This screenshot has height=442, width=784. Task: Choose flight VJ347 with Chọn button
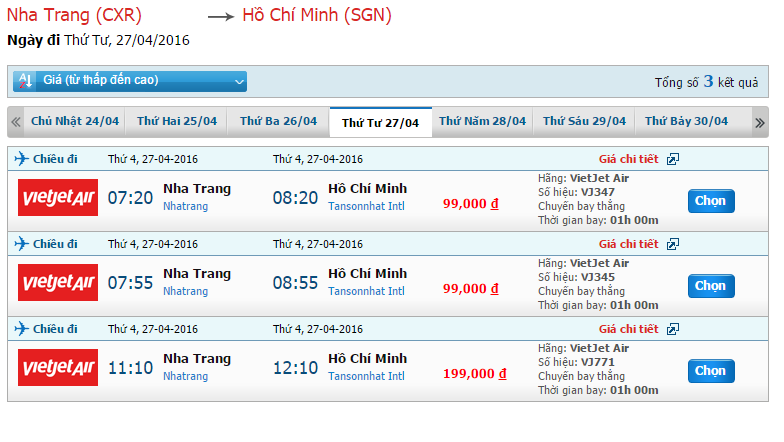(711, 201)
